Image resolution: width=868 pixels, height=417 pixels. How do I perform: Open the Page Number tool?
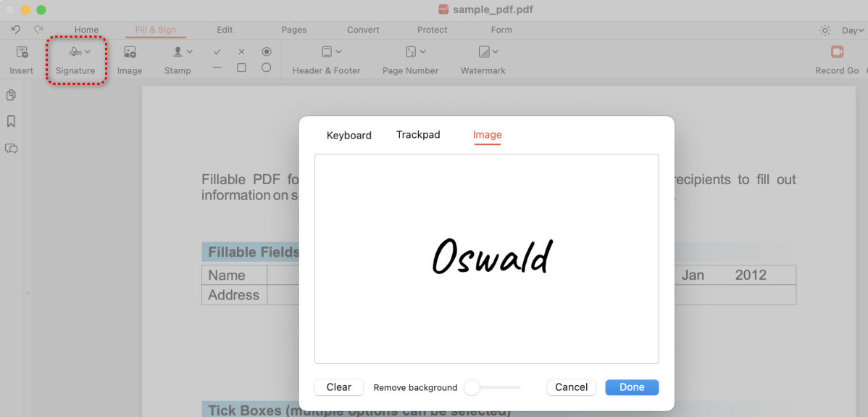point(410,60)
